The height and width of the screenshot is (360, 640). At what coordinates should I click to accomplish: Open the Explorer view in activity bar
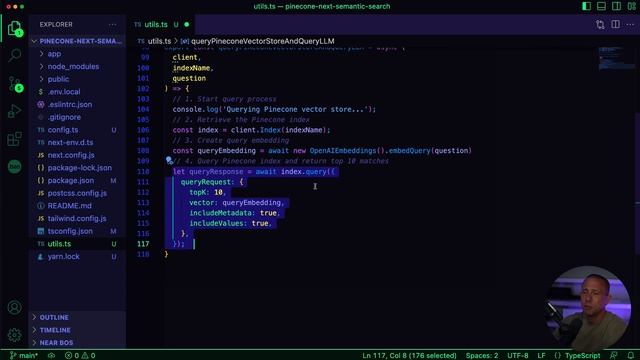click(15, 29)
